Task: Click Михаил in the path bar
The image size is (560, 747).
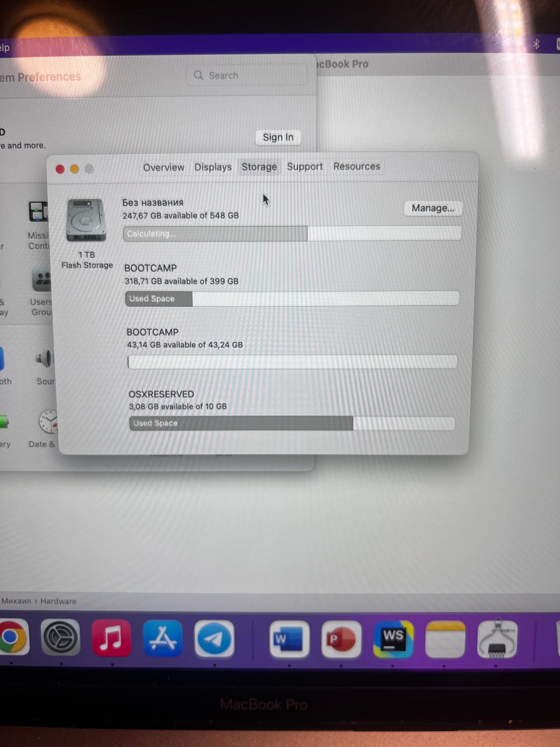Action: pos(16,601)
